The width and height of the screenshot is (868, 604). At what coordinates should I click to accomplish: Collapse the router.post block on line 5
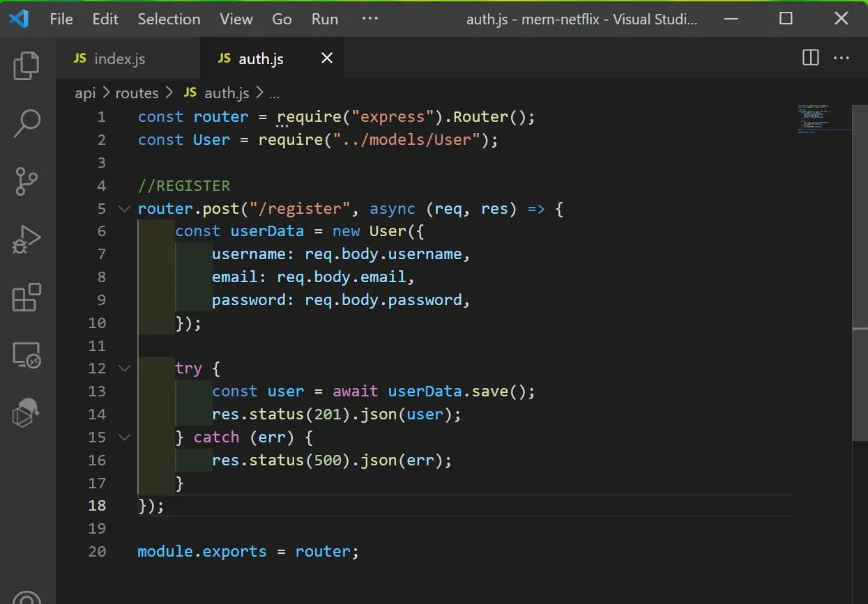click(x=125, y=208)
